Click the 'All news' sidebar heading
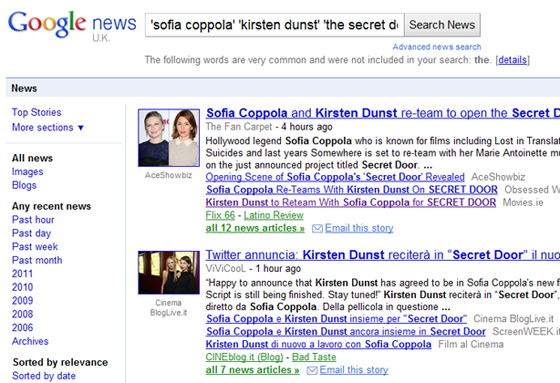 (32, 158)
